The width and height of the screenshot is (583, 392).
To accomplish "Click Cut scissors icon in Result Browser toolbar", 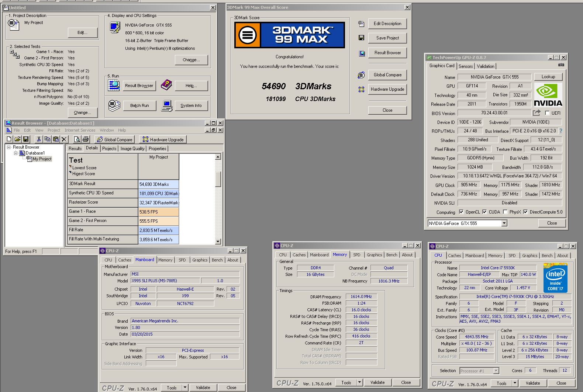I will coord(39,139).
